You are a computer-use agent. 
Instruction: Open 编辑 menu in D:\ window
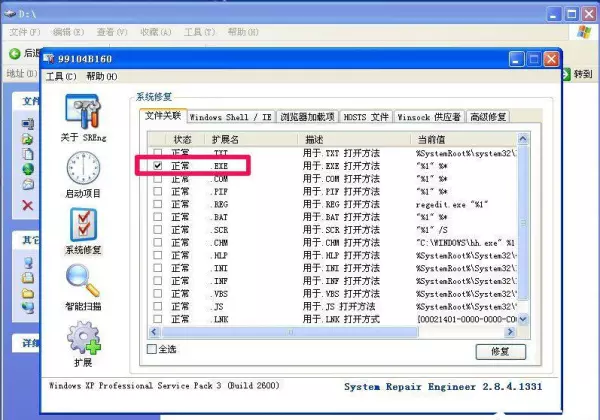click(x=68, y=32)
